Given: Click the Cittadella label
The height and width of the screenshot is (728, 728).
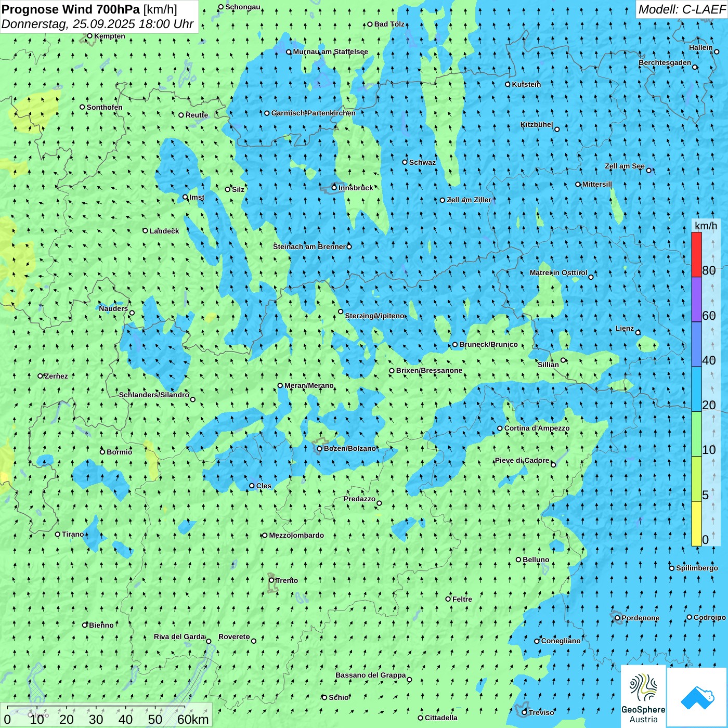Looking at the screenshot, I should point(441,718).
